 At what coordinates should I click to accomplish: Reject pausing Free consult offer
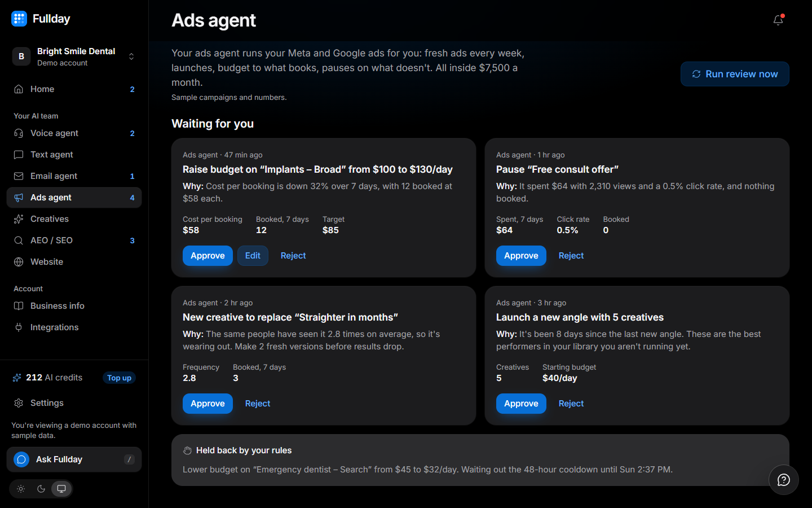pyautogui.click(x=571, y=256)
